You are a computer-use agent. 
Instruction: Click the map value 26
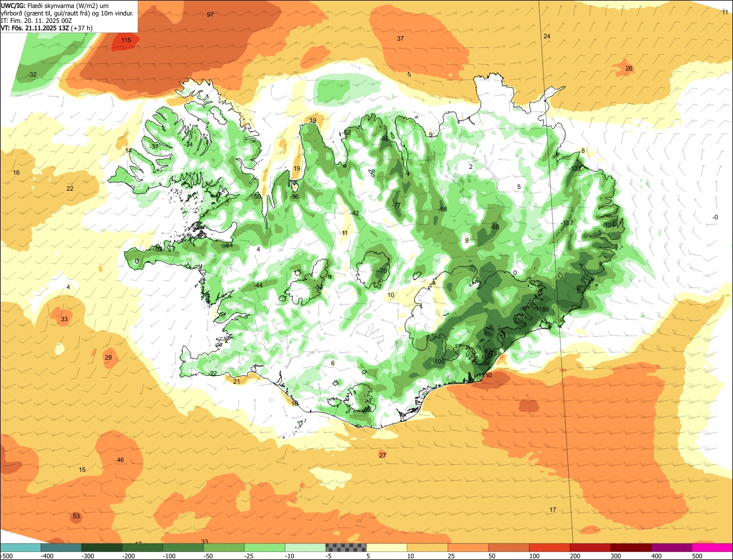[x=629, y=69]
